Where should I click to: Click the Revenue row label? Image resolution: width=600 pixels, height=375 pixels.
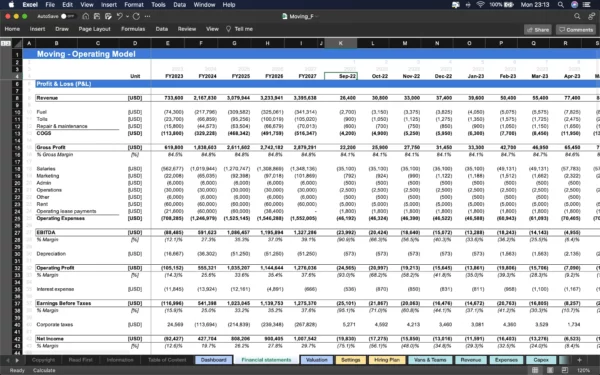[47, 98]
